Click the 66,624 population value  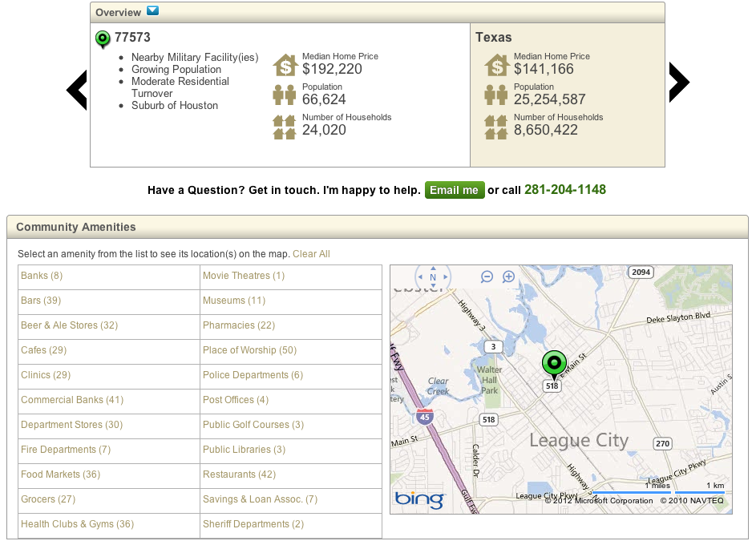(x=324, y=99)
